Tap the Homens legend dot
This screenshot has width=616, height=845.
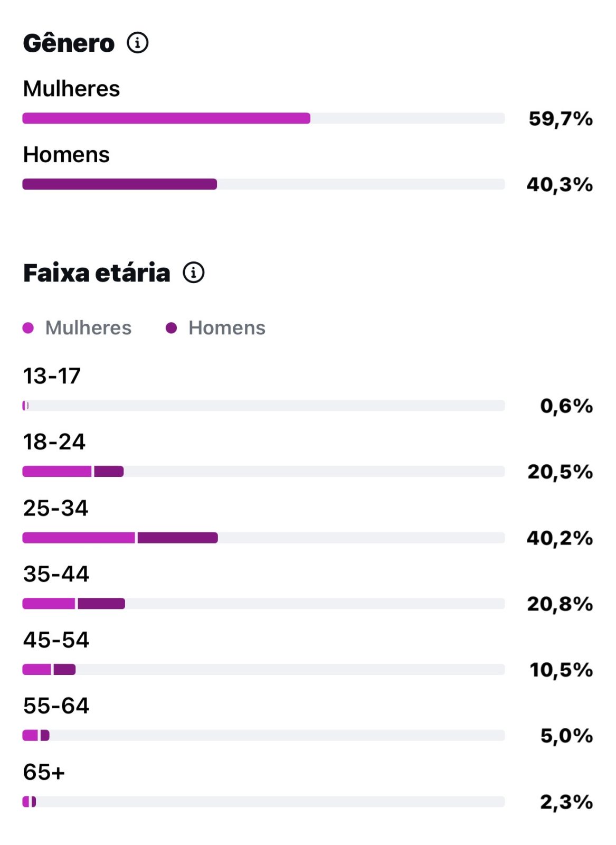pyautogui.click(x=171, y=328)
